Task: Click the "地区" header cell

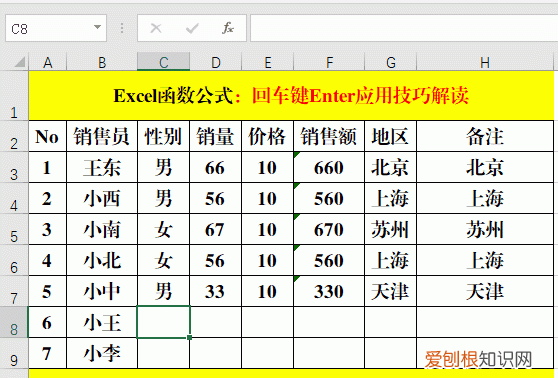Action: [x=391, y=136]
